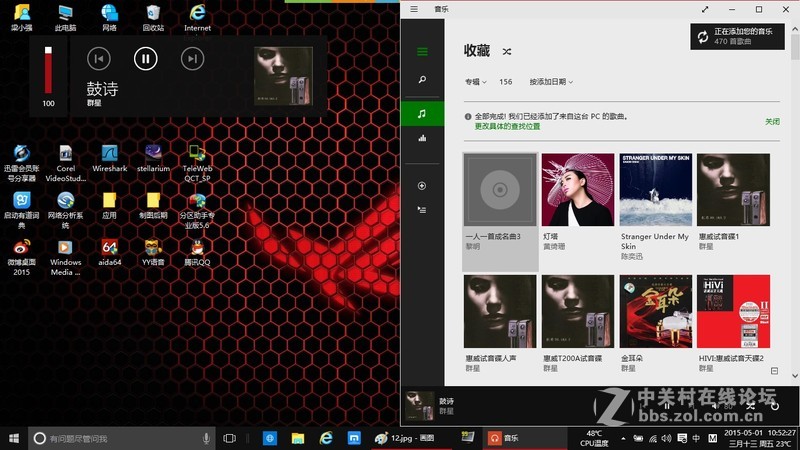Set level on the red volume slider
The height and width of the screenshot is (450, 800).
coord(48,70)
